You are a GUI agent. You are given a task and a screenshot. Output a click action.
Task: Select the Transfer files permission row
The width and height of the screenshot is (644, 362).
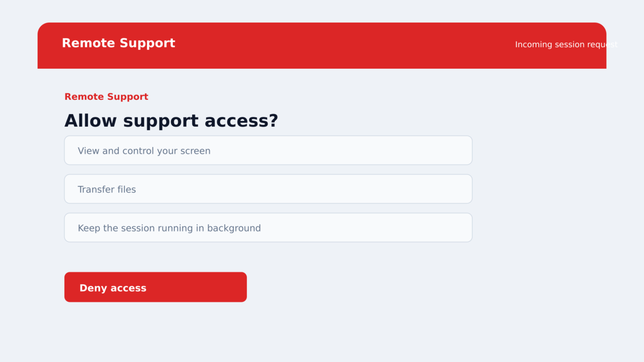pos(268,189)
